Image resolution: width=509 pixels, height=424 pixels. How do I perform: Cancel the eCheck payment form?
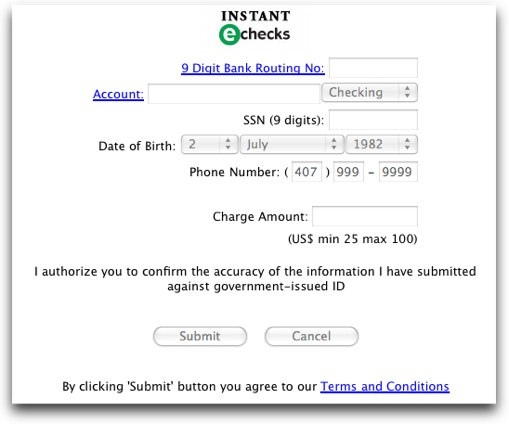(312, 336)
